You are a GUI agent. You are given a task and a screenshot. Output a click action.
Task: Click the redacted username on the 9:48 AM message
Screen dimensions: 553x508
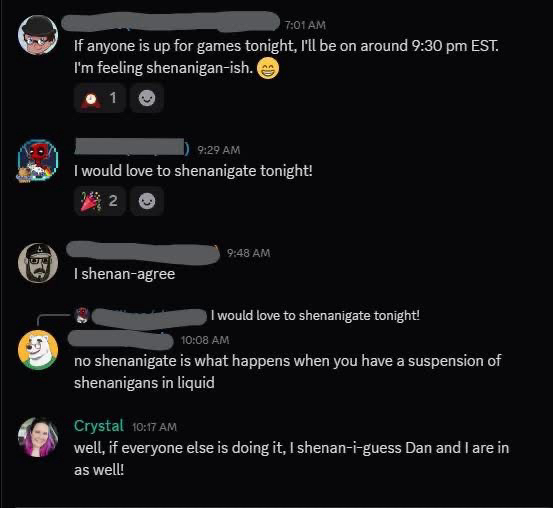pos(143,253)
